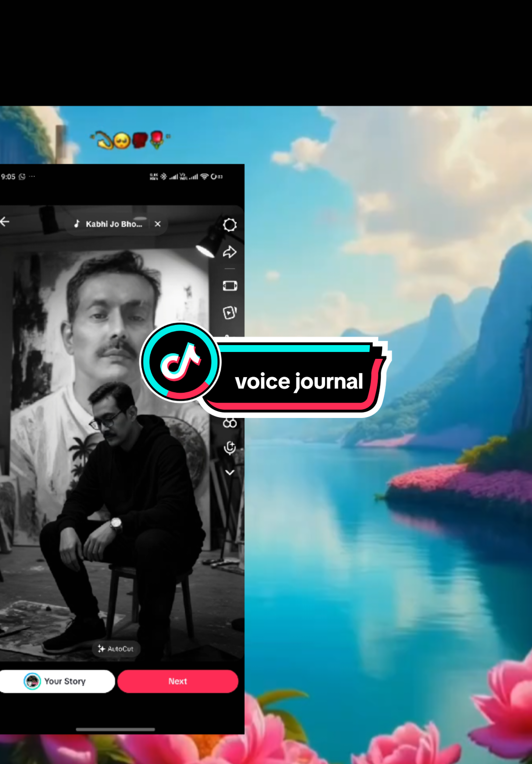This screenshot has height=764, width=532.
Task: Post to Your Story
Action: tap(57, 681)
